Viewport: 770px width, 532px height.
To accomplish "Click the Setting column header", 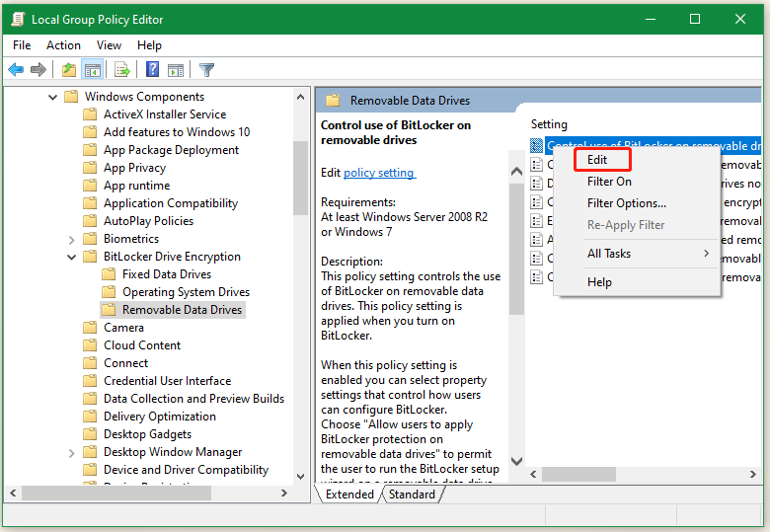I will 549,124.
